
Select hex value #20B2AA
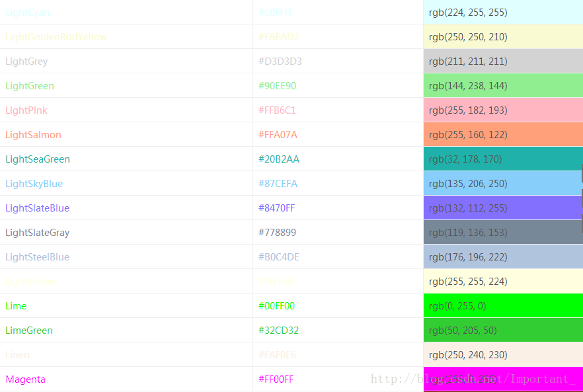click(279, 159)
